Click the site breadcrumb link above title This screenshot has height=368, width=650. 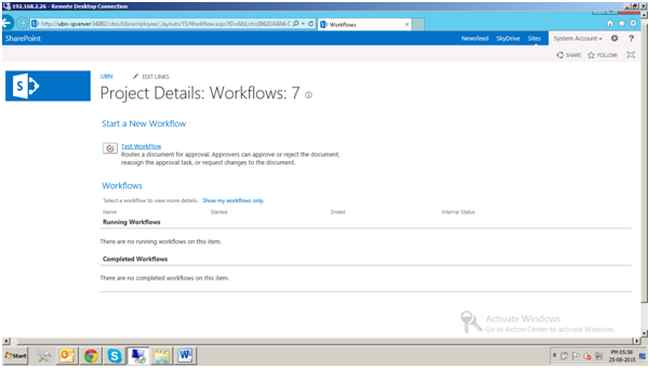(107, 76)
